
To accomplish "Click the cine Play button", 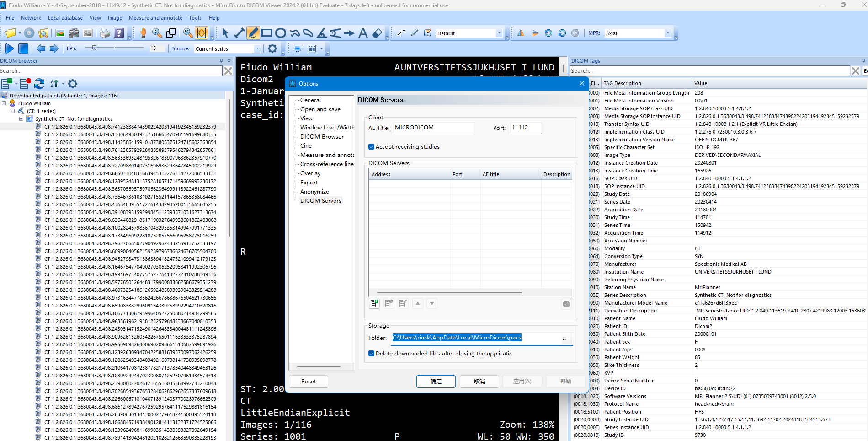I will (x=10, y=48).
